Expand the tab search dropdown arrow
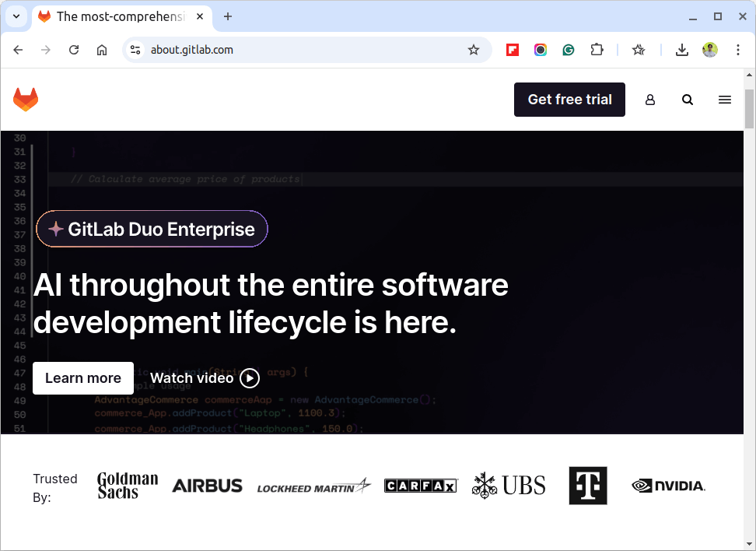 [16, 16]
